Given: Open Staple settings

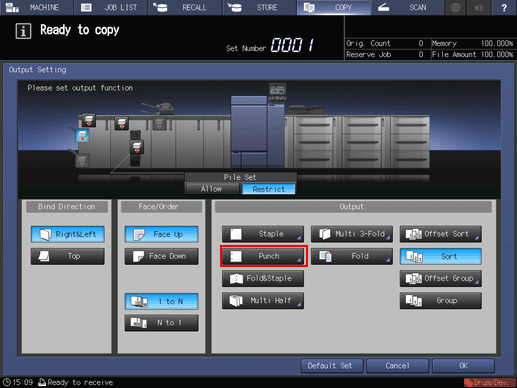Looking at the screenshot, I should (263, 234).
